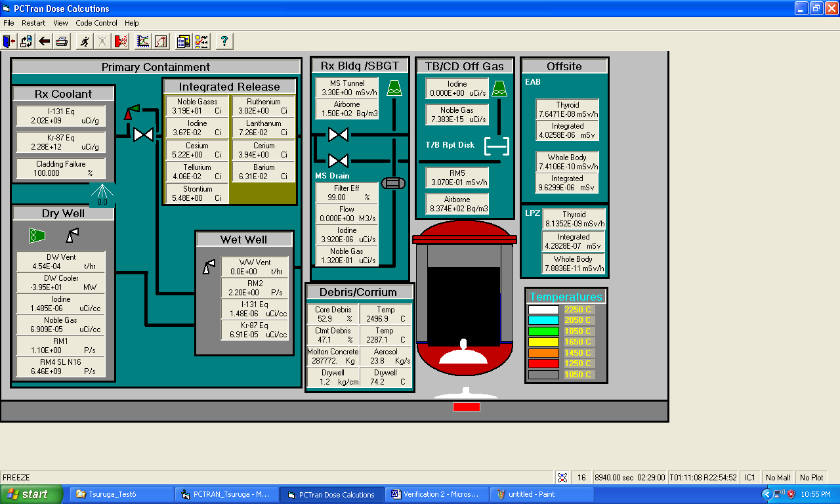Click the T/B Rpt Disk bracket symbol
This screenshot has height=504, width=840.
click(497, 146)
